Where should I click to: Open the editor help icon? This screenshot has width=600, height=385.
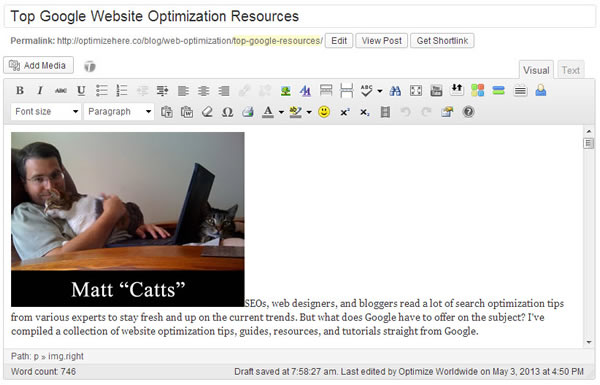click(468, 112)
